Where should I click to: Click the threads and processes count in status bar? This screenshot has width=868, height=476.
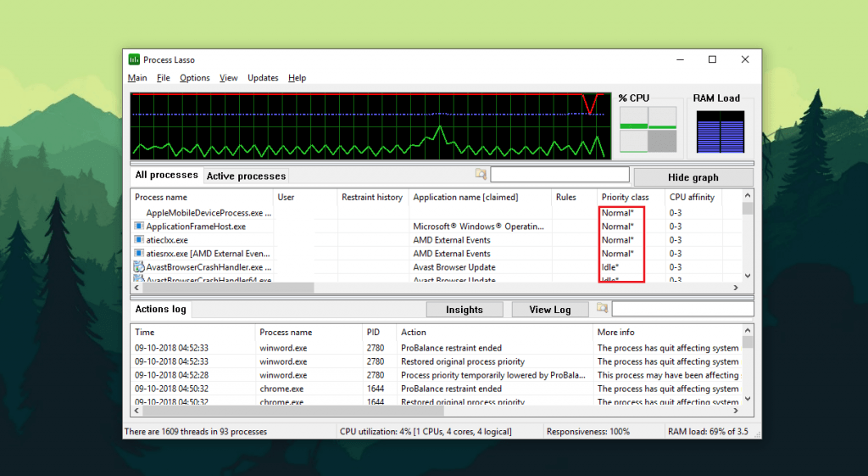(196, 432)
